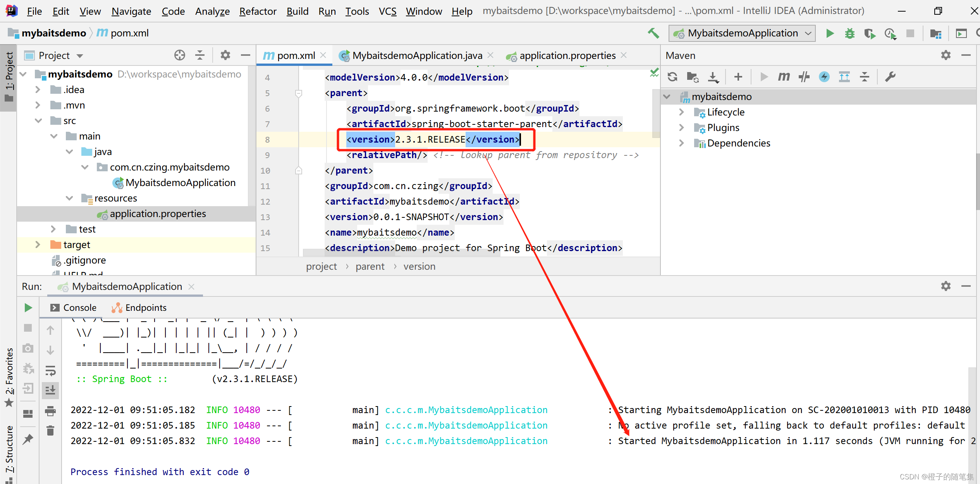Expand Maven Dependencies node

click(x=682, y=143)
